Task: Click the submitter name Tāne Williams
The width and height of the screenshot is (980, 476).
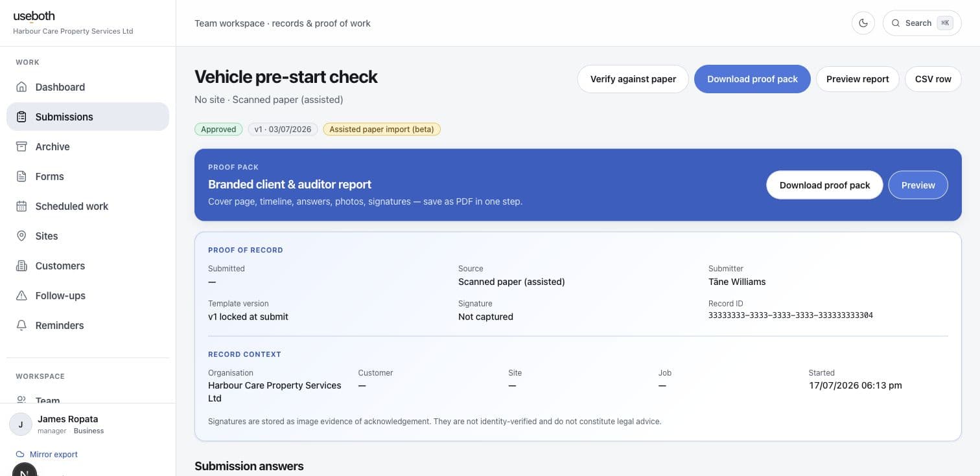Action: click(x=737, y=282)
